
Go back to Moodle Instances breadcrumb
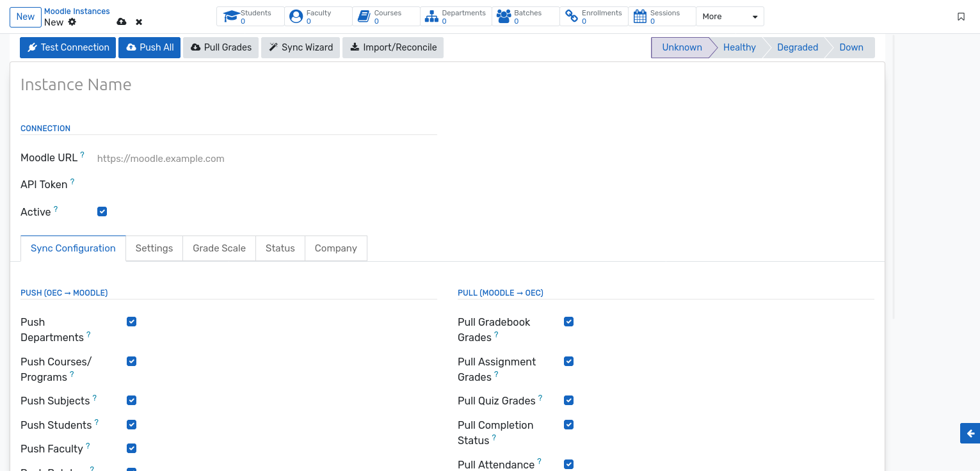[77, 12]
